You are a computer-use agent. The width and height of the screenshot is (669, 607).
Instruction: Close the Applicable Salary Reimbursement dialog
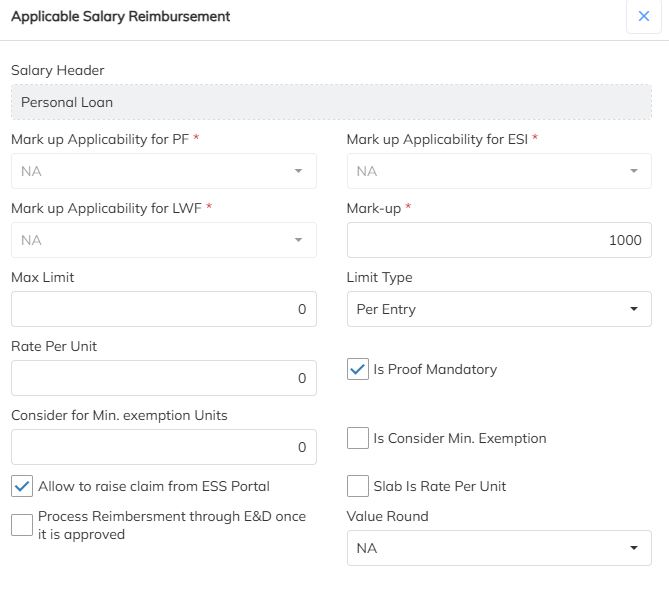(x=644, y=17)
